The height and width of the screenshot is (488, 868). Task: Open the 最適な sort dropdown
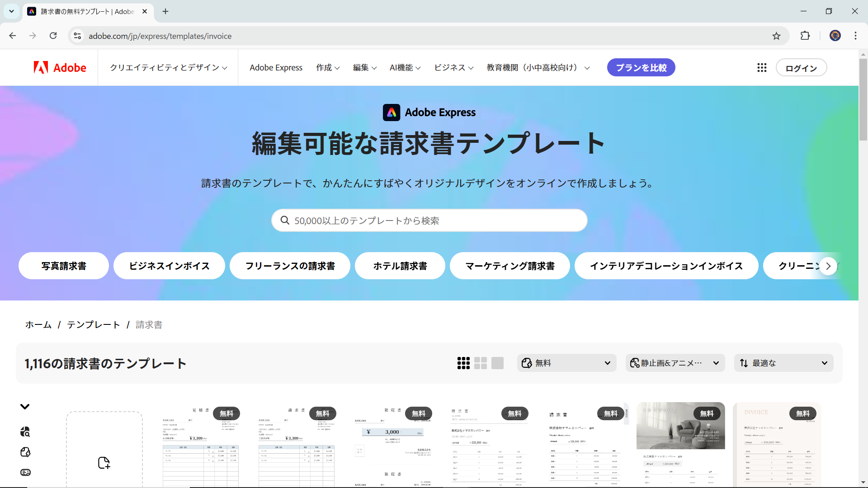pos(783,363)
